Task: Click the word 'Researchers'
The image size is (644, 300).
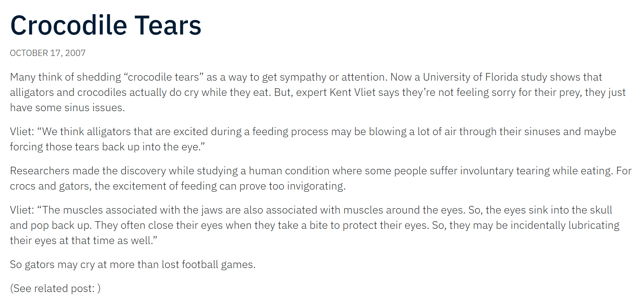Action: (x=40, y=171)
